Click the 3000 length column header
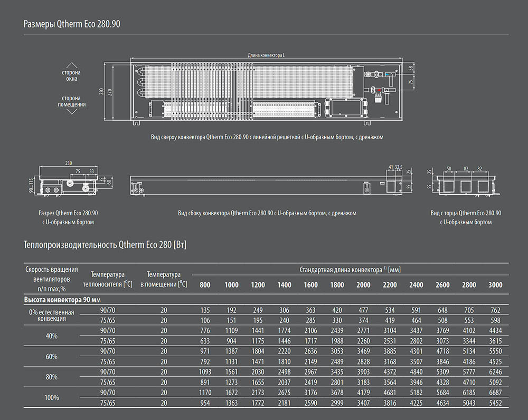528x420 pixels. 495,285
